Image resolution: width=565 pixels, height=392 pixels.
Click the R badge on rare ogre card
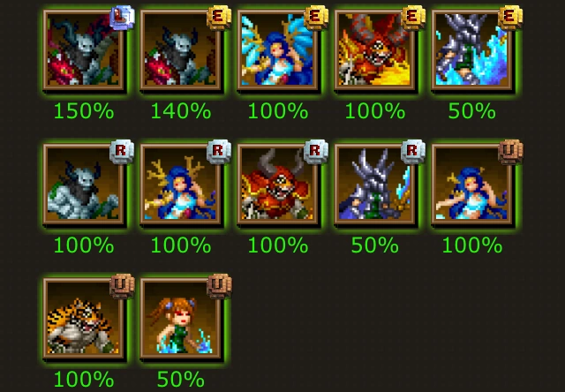coord(316,152)
